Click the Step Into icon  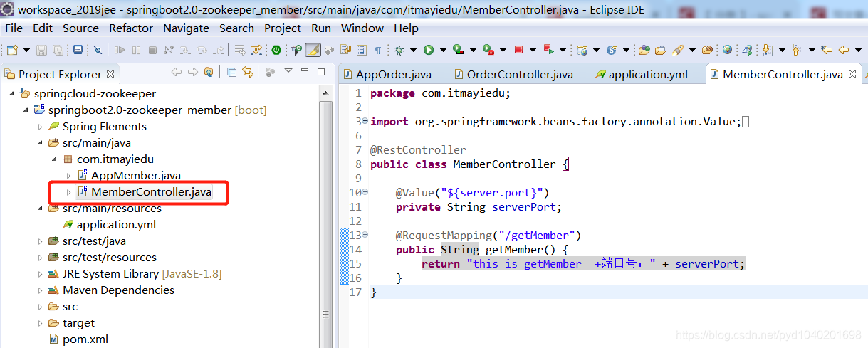(x=185, y=50)
